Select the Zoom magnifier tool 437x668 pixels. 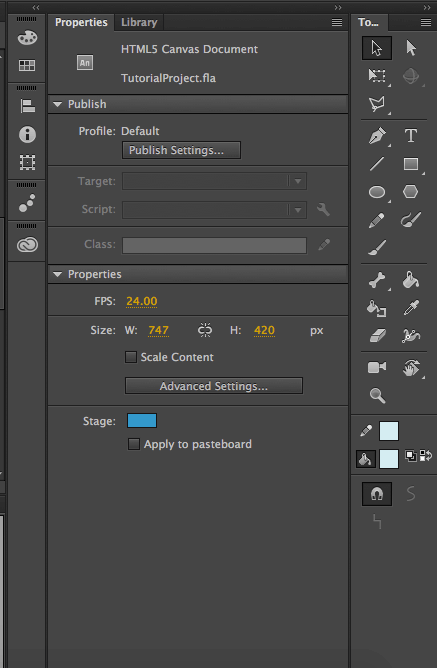click(x=377, y=395)
